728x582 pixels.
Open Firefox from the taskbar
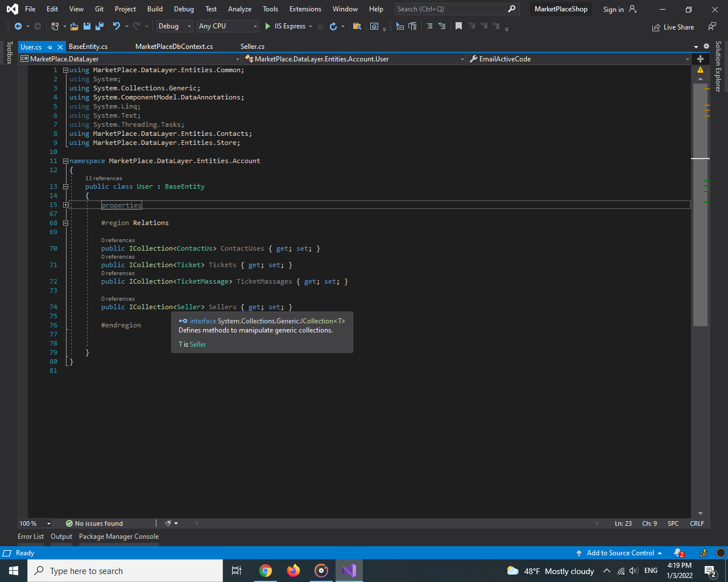pyautogui.click(x=293, y=571)
